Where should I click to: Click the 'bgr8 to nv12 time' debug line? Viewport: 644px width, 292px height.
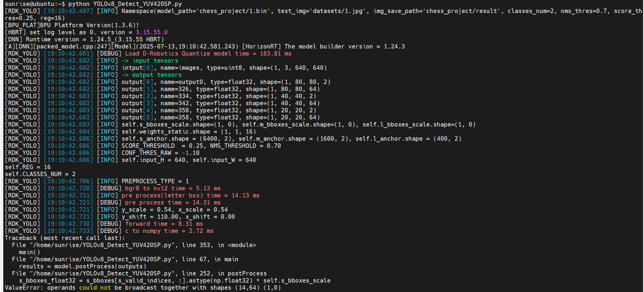[x=113, y=188]
